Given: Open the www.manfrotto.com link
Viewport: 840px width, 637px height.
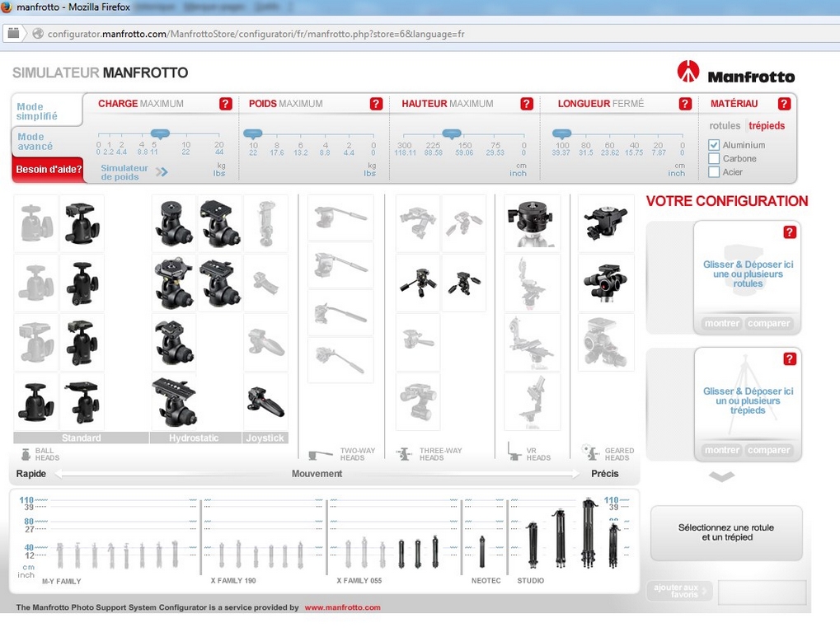Looking at the screenshot, I should [342, 607].
